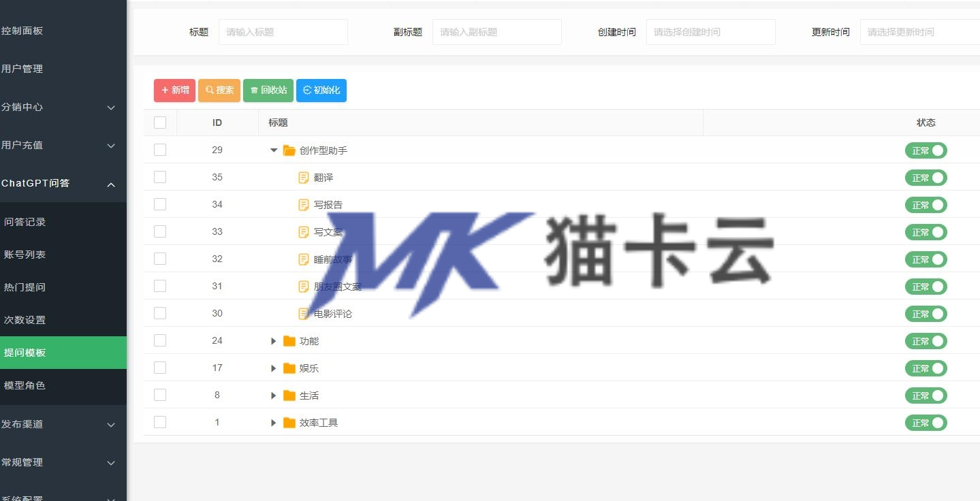This screenshot has height=501, width=980.
Task: Go to 账号列表 submenu item
Action: coord(63,255)
